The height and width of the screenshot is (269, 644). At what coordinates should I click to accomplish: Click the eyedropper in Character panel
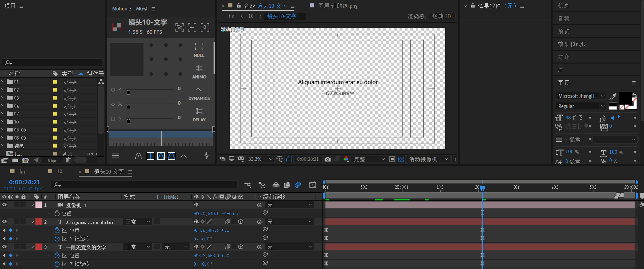pyautogui.click(x=613, y=97)
